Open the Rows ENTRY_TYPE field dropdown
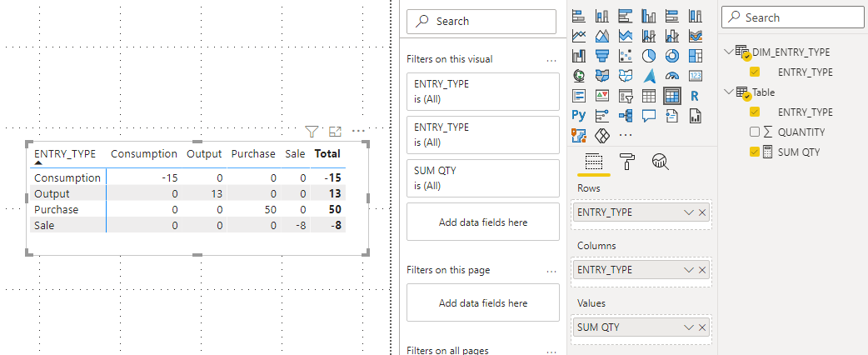The height and width of the screenshot is (355, 868). click(x=689, y=212)
